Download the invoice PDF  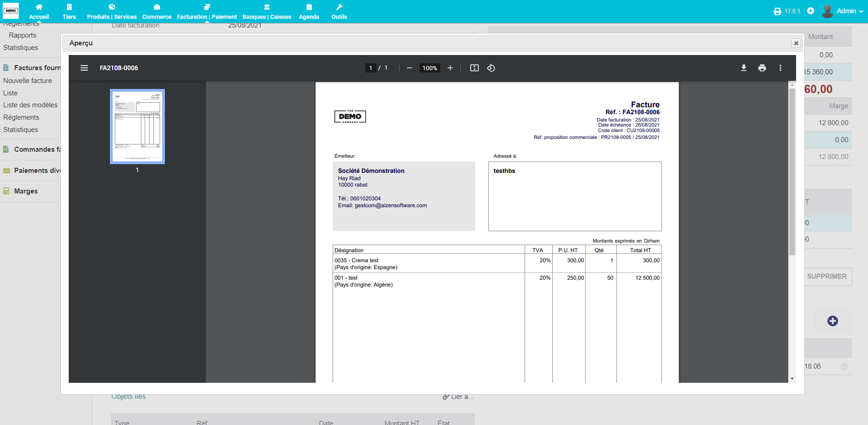(744, 68)
